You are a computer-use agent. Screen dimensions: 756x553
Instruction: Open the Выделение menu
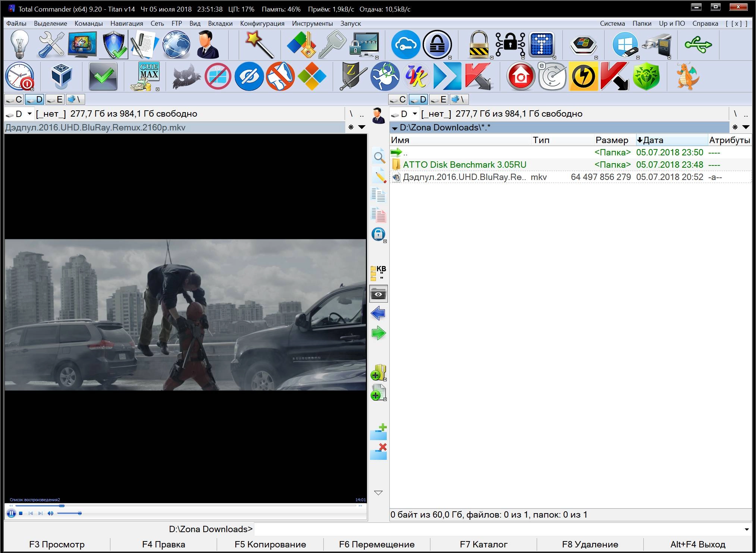[50, 23]
